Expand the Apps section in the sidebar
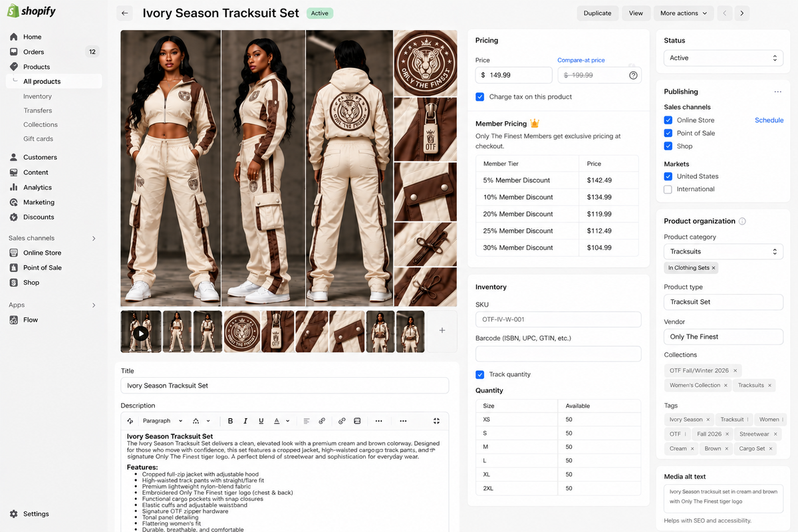 (93, 305)
